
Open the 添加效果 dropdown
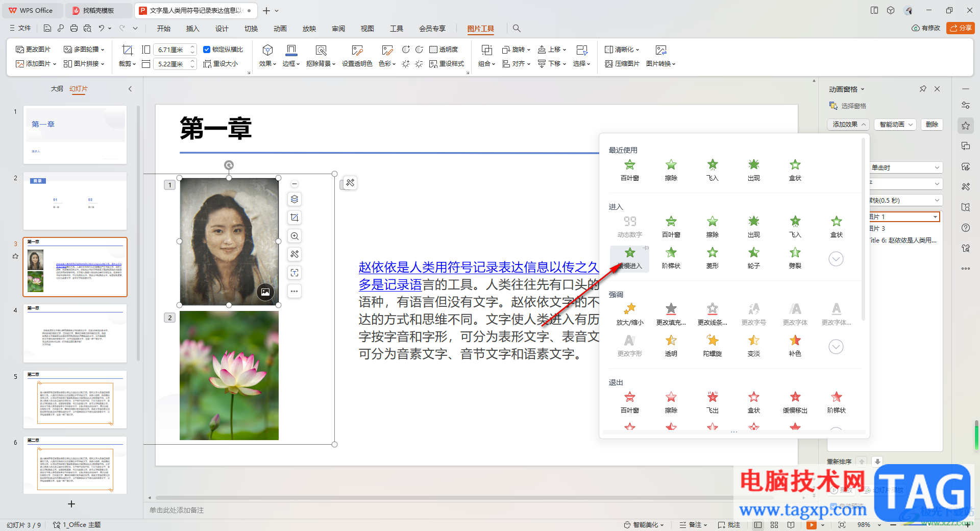coord(848,125)
